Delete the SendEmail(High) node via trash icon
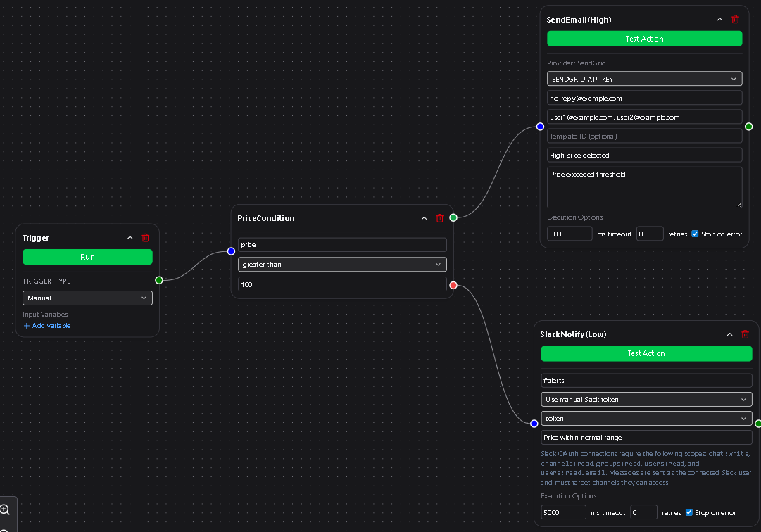The height and width of the screenshot is (532, 761). click(735, 20)
